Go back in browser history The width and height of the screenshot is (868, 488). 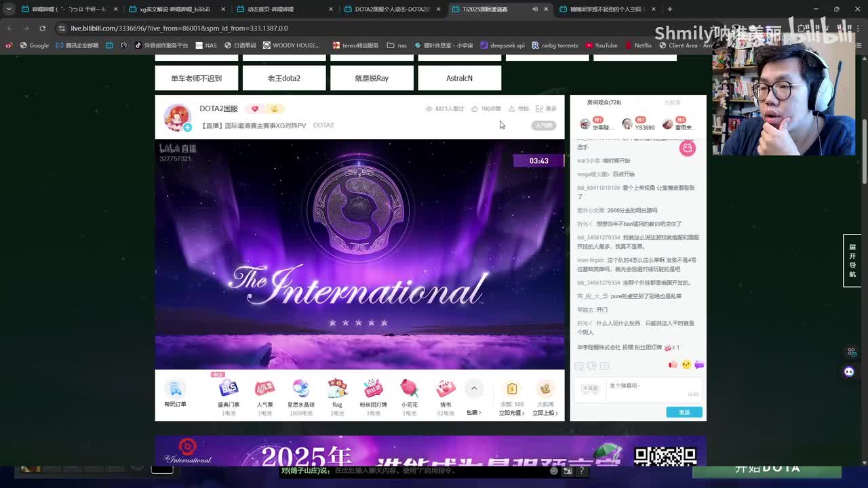[9, 28]
